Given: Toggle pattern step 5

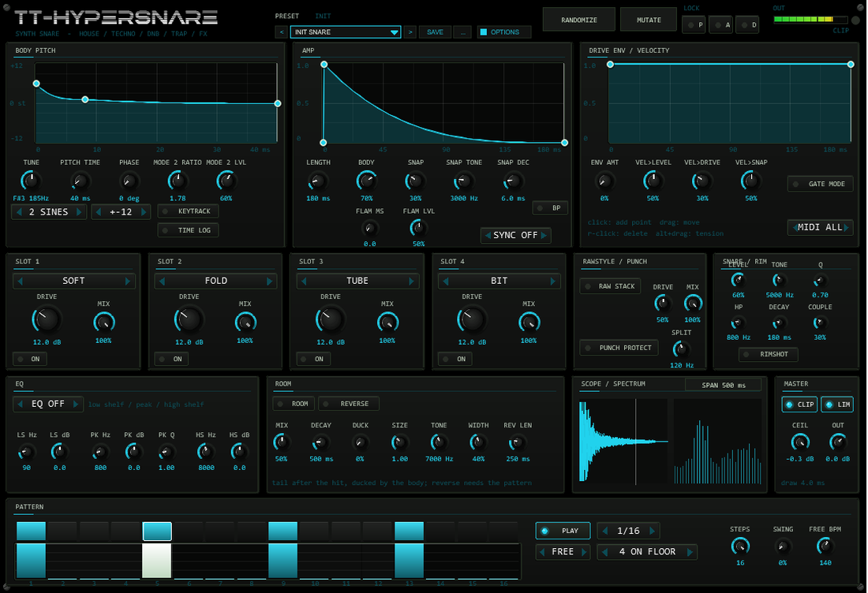Looking at the screenshot, I should (157, 531).
